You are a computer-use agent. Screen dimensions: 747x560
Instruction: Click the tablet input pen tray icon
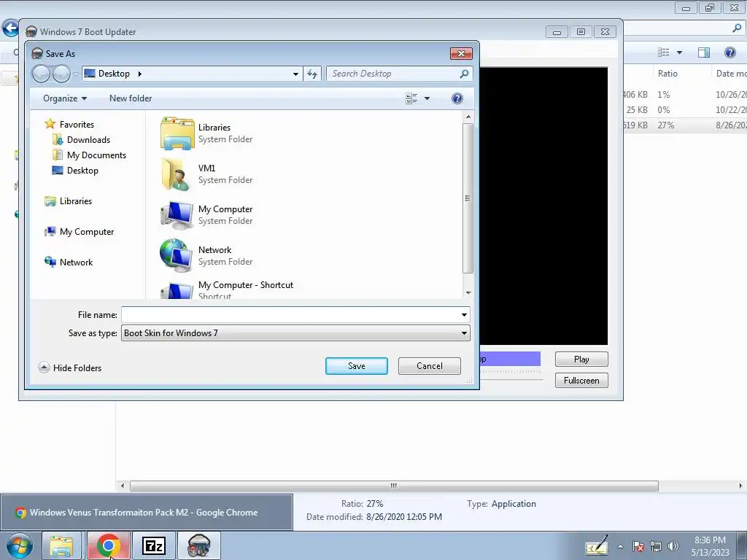597,545
